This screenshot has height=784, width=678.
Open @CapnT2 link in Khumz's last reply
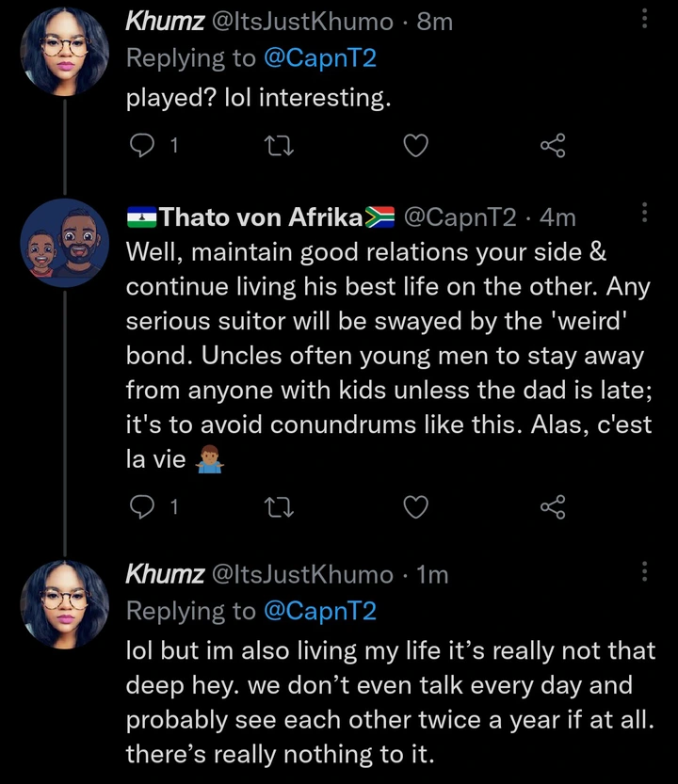click(321, 611)
